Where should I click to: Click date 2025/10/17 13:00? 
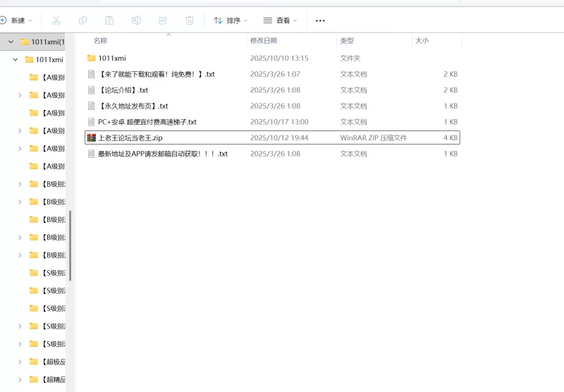[x=279, y=122]
